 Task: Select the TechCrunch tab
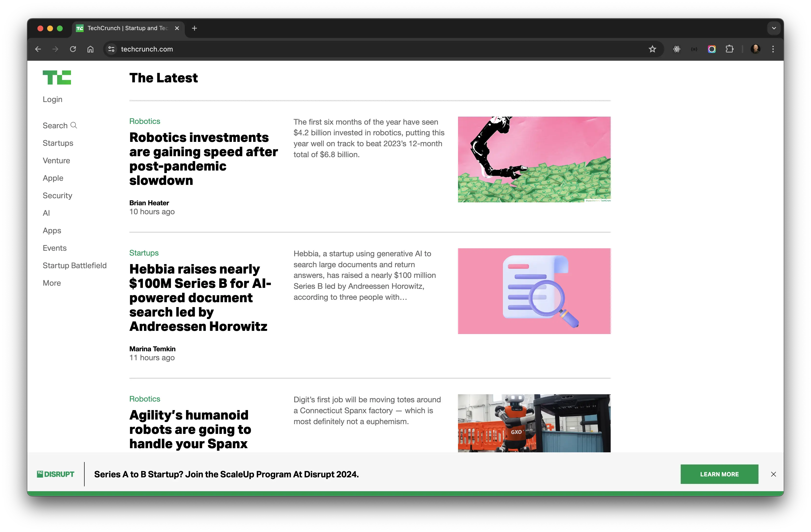click(x=128, y=28)
